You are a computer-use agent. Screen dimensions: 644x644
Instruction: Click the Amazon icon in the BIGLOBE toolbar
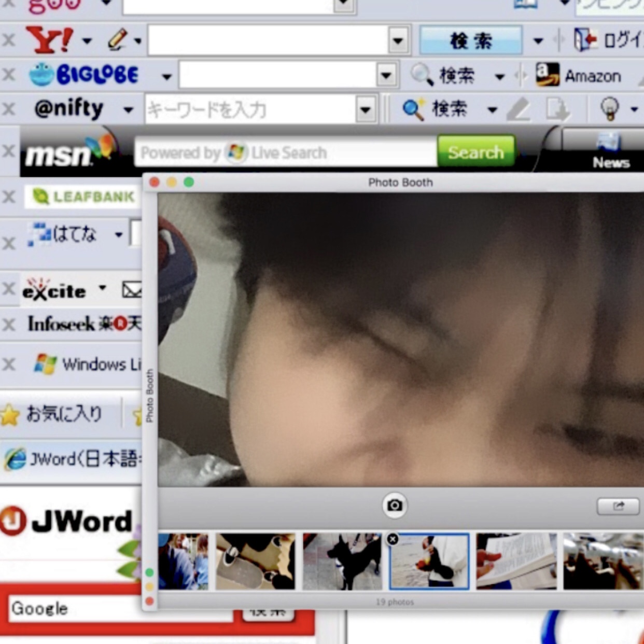point(548,75)
